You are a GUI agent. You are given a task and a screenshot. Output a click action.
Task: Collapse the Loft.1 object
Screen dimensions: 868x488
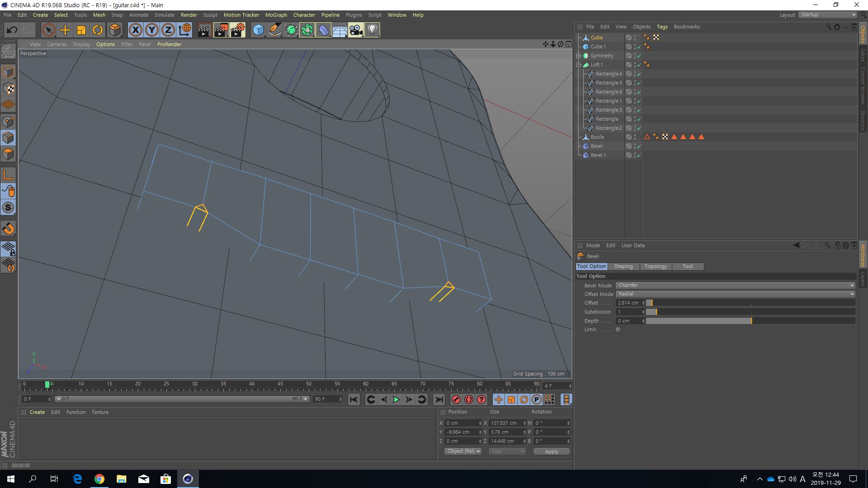tap(579, 65)
